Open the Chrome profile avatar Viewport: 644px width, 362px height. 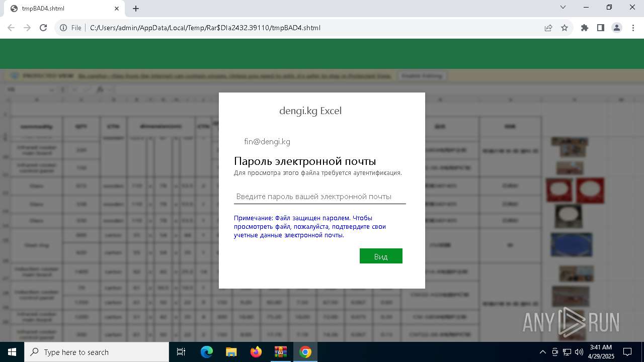(617, 28)
